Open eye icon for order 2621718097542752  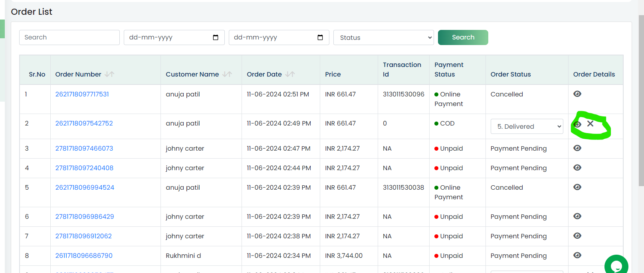[x=577, y=124]
